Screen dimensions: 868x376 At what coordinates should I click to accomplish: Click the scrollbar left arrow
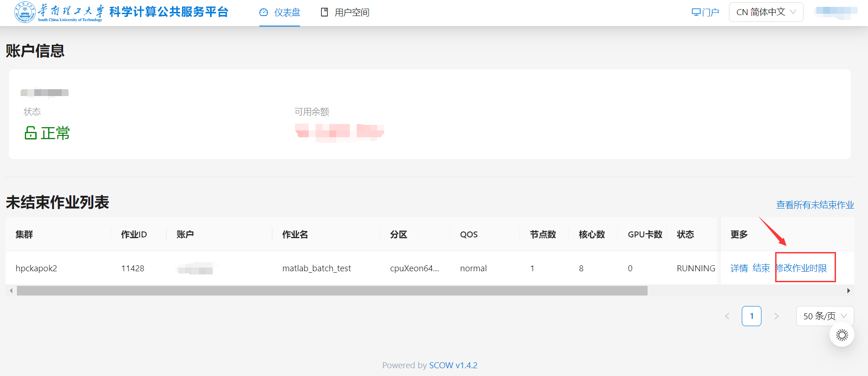pyautogui.click(x=11, y=291)
